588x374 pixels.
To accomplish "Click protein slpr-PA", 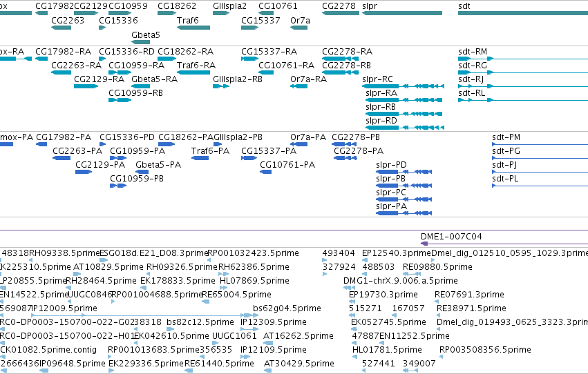I will tap(391, 206).
